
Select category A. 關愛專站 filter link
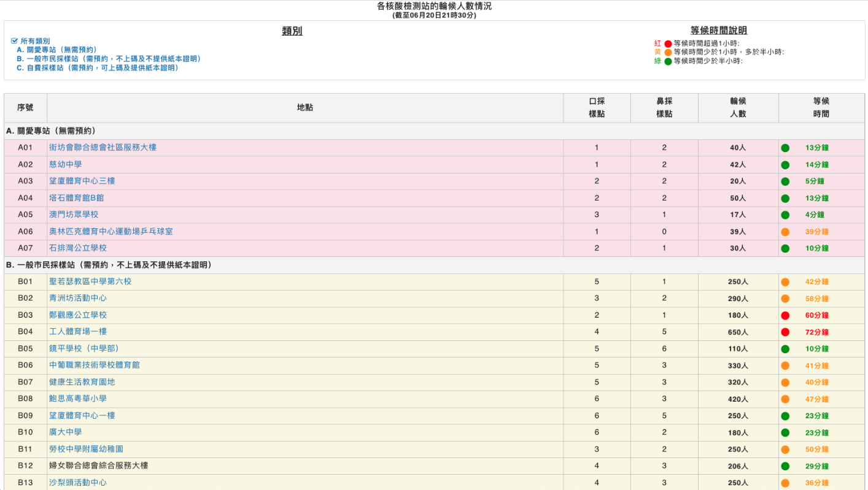click(x=56, y=50)
